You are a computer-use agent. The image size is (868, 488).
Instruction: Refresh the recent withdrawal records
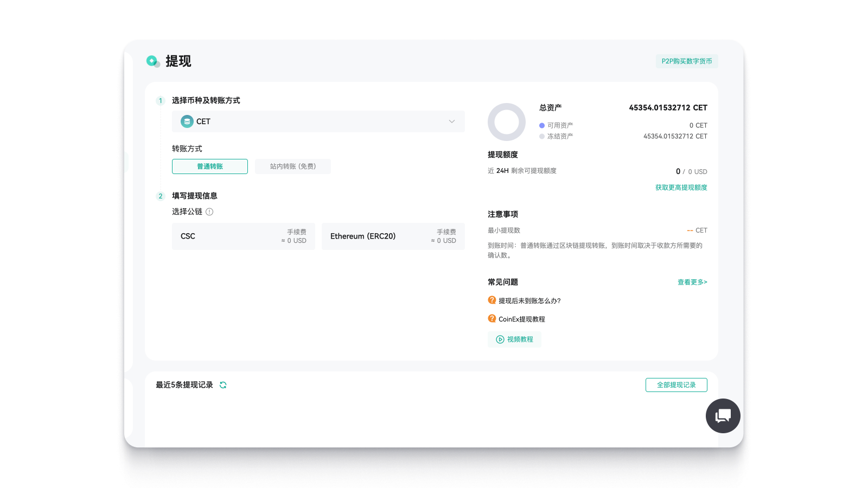click(223, 385)
